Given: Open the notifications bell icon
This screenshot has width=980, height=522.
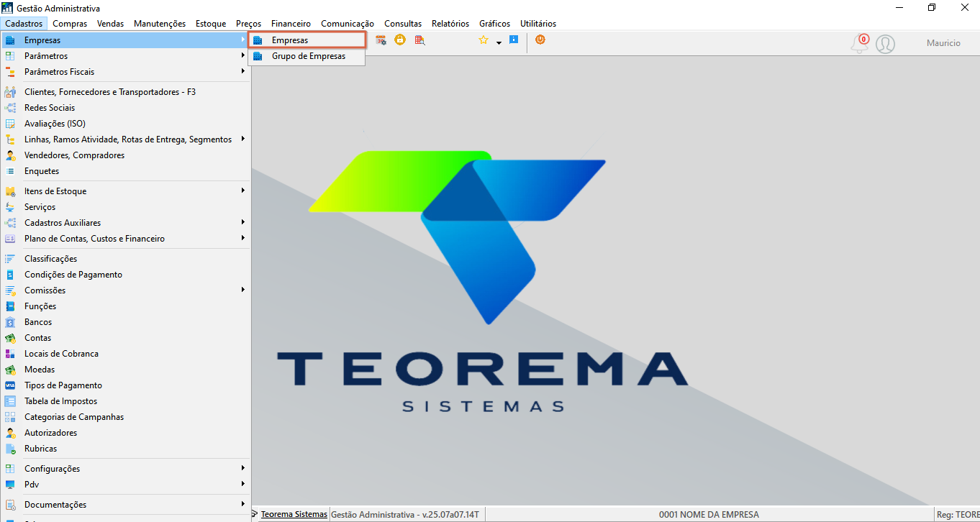Looking at the screenshot, I should (x=859, y=44).
